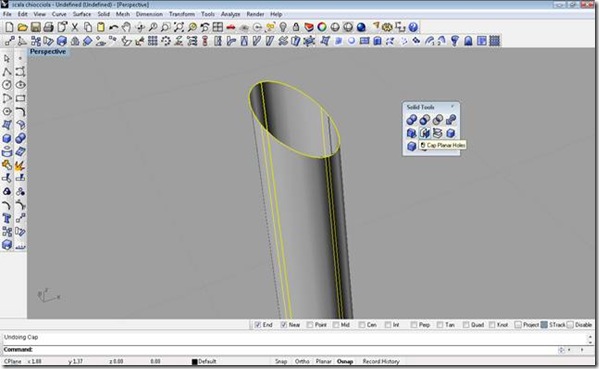Image resolution: width=599 pixels, height=369 pixels.
Task: Open the Transform menu
Action: (x=182, y=14)
